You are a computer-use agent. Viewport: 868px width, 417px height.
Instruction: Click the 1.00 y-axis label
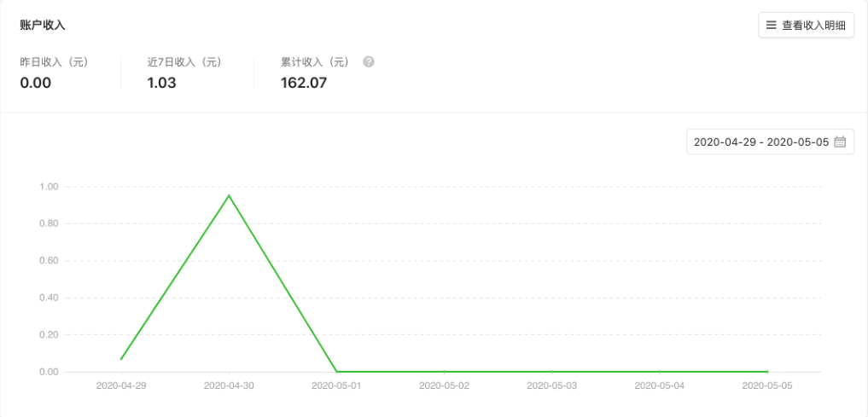pos(49,187)
